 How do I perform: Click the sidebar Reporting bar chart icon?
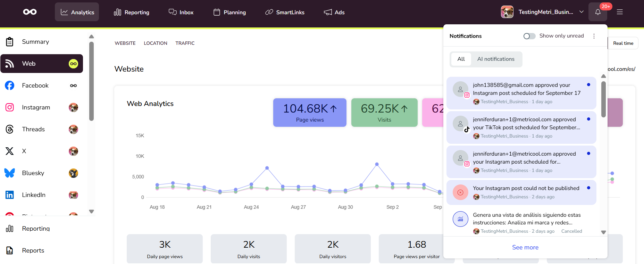(x=10, y=229)
